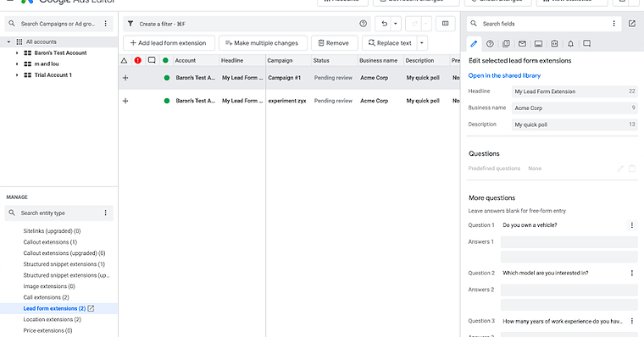Sort by green status dot column header

tap(165, 60)
